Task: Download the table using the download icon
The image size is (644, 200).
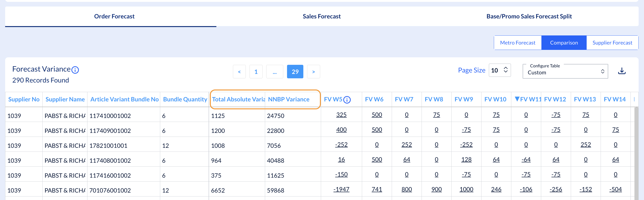Action: [x=622, y=71]
